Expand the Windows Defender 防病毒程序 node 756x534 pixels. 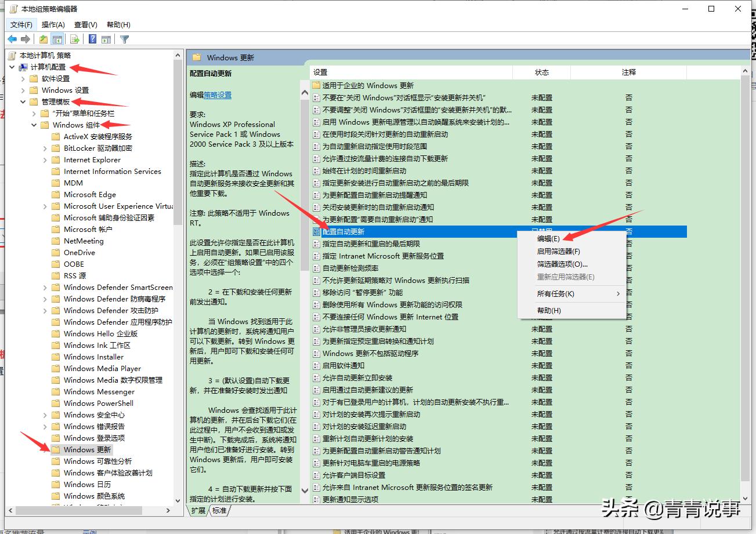point(46,299)
